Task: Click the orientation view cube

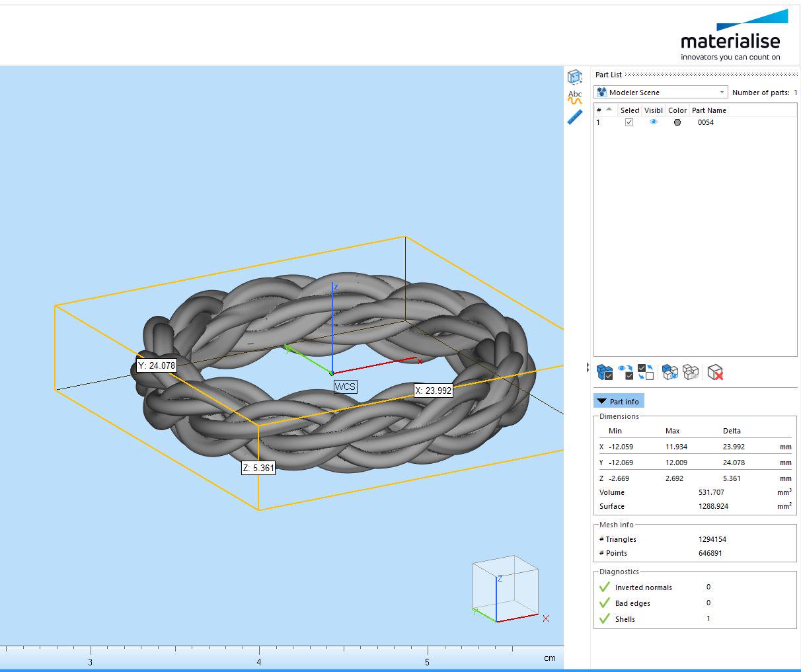Action: pyautogui.click(x=506, y=589)
